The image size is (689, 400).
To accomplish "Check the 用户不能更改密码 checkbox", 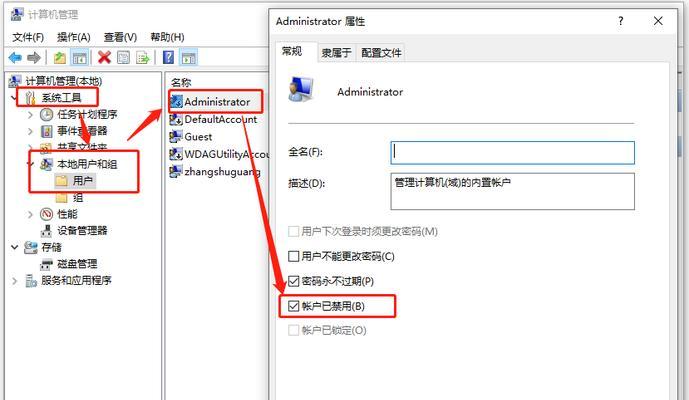I will pyautogui.click(x=294, y=256).
